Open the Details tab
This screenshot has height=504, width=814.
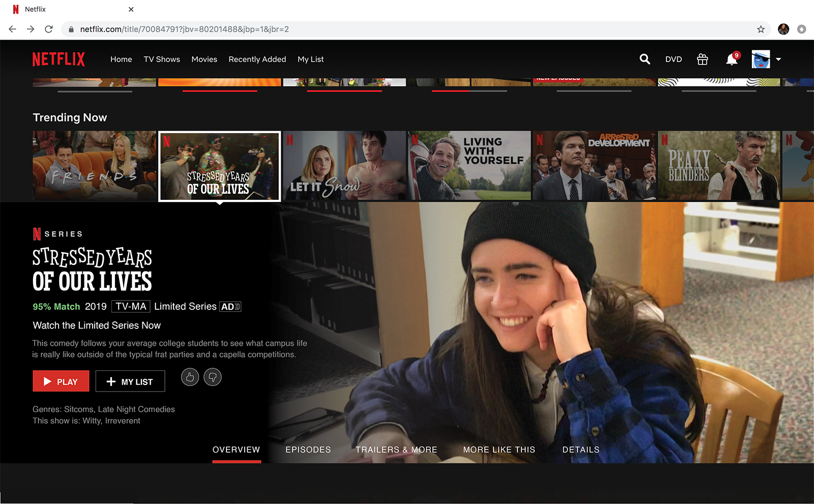click(581, 450)
